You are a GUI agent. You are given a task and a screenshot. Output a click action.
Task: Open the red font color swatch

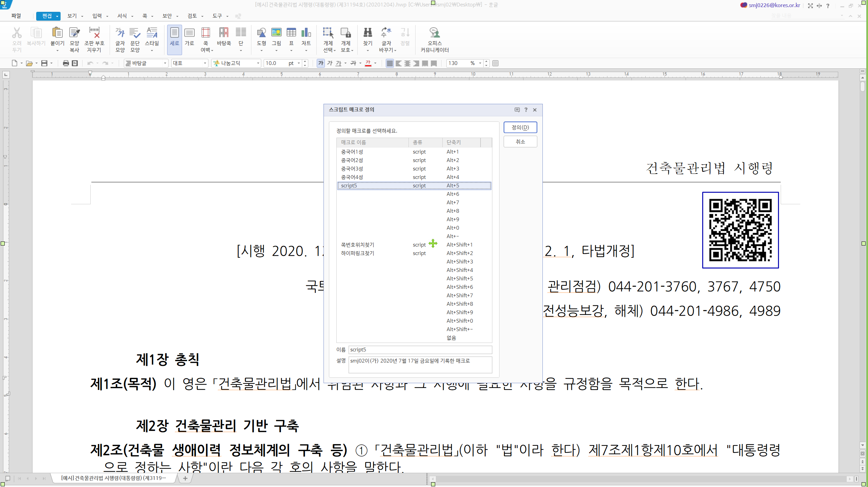(x=368, y=63)
